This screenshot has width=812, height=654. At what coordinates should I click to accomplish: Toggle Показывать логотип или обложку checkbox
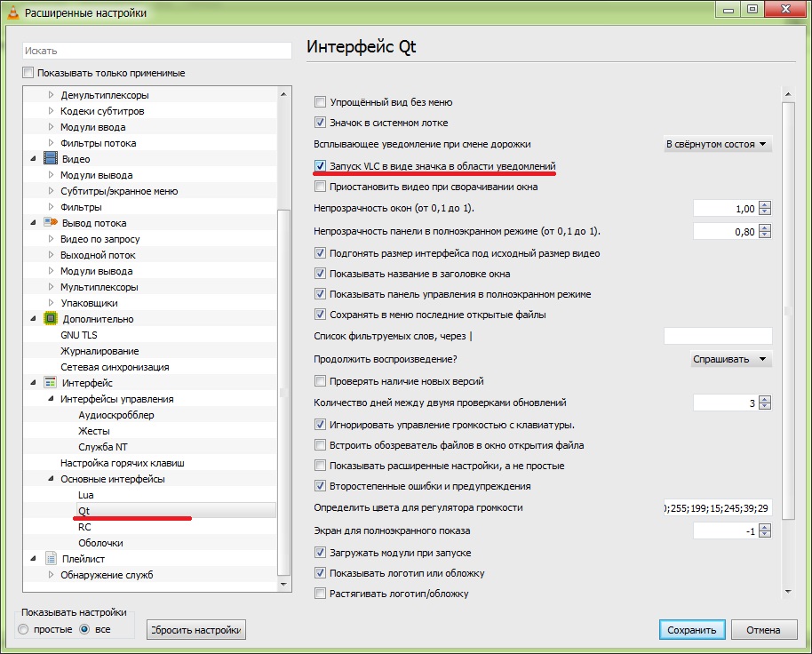(320, 573)
